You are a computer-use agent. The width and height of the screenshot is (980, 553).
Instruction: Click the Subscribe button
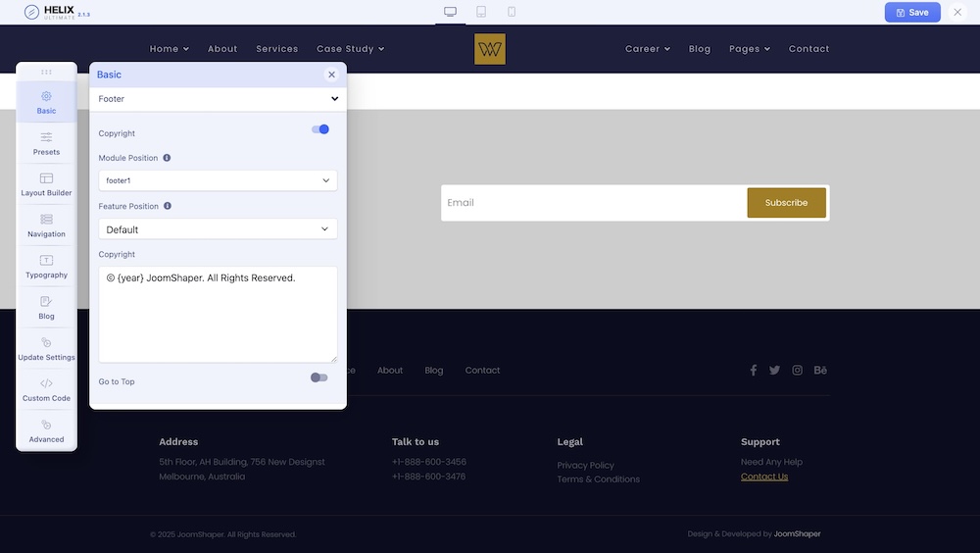point(786,203)
